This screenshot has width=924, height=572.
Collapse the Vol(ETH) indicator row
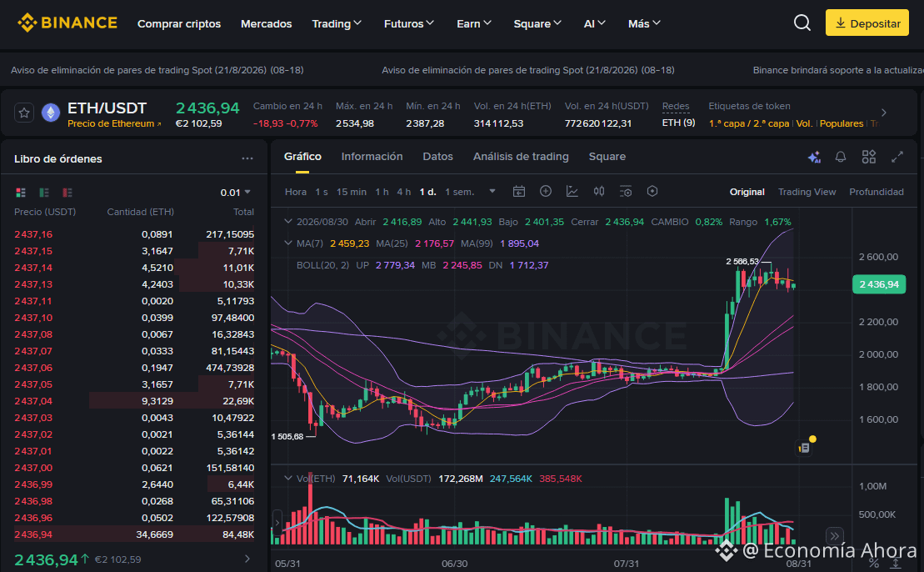288,479
